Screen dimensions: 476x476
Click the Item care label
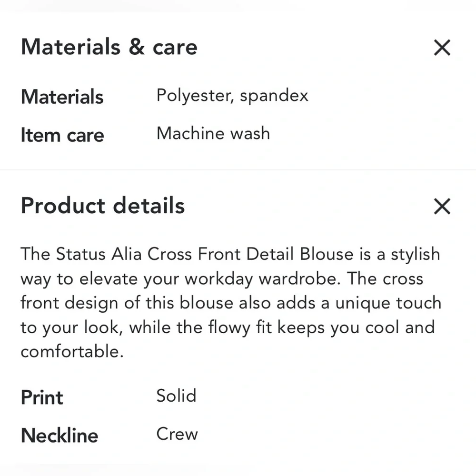pyautogui.click(x=62, y=135)
